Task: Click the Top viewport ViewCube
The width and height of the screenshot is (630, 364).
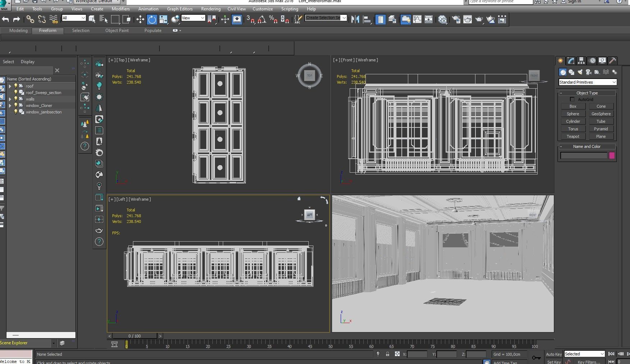Action: tap(309, 75)
